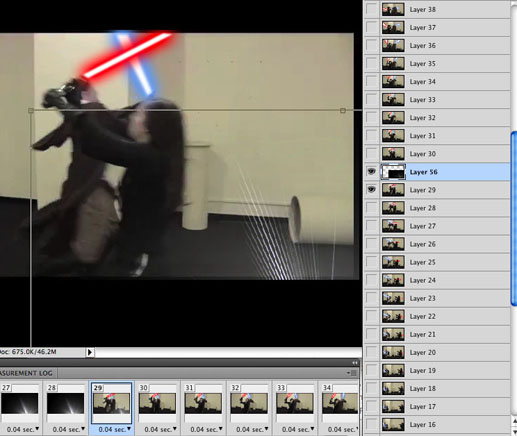Select the row named Layer 32
Image resolution: width=517 pixels, height=436 pixels.
coord(437,117)
